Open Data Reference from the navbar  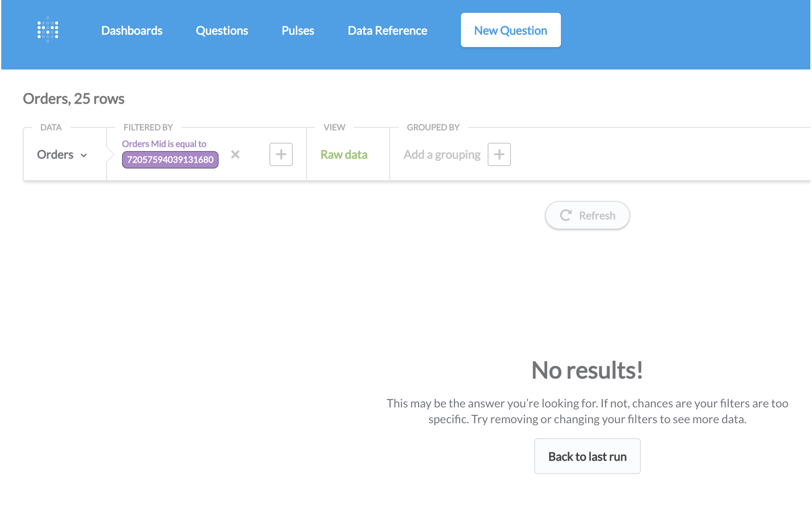click(387, 30)
